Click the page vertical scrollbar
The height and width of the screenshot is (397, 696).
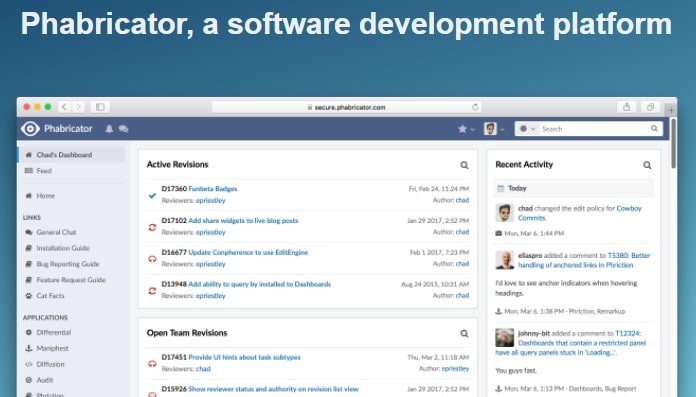point(673,143)
